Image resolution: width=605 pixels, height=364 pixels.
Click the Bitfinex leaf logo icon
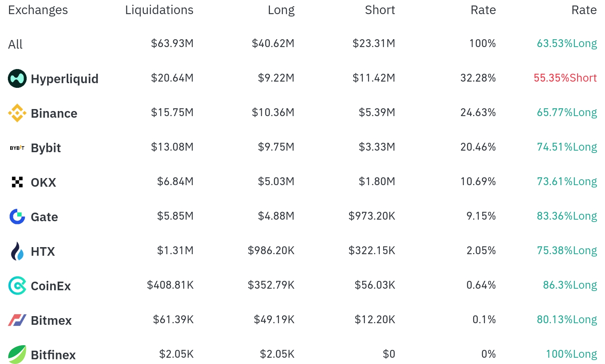click(x=17, y=355)
